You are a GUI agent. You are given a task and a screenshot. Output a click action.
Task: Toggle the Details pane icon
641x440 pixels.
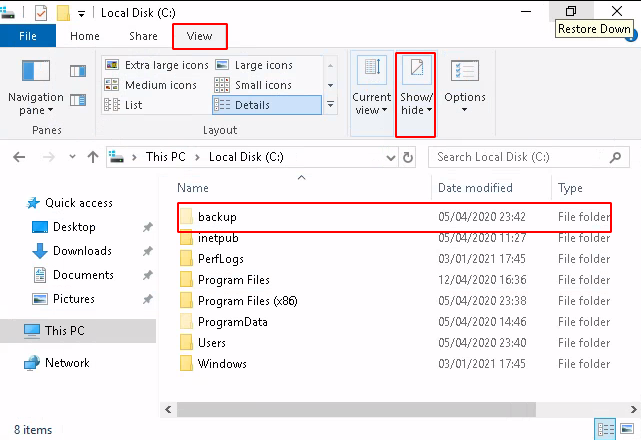(x=78, y=100)
